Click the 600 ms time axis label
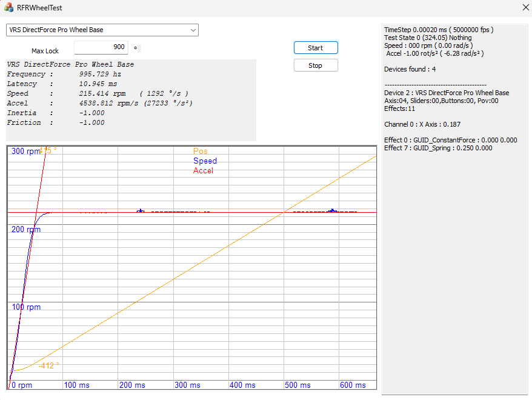 [353, 385]
